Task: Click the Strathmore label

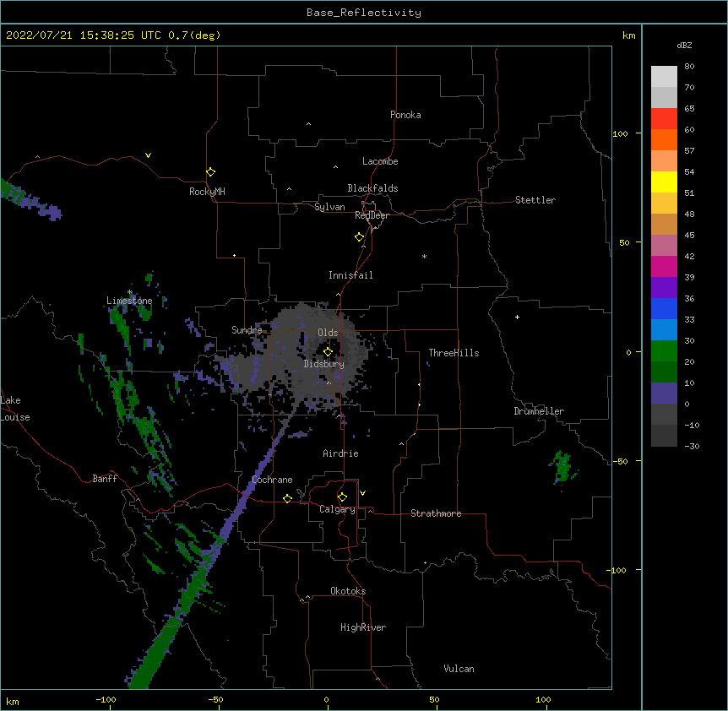Action: click(436, 513)
